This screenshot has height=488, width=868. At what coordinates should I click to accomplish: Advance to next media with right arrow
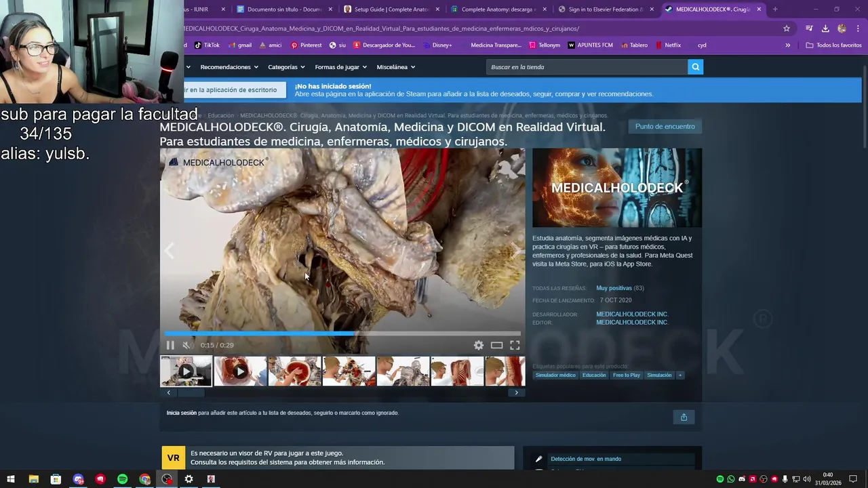click(517, 251)
